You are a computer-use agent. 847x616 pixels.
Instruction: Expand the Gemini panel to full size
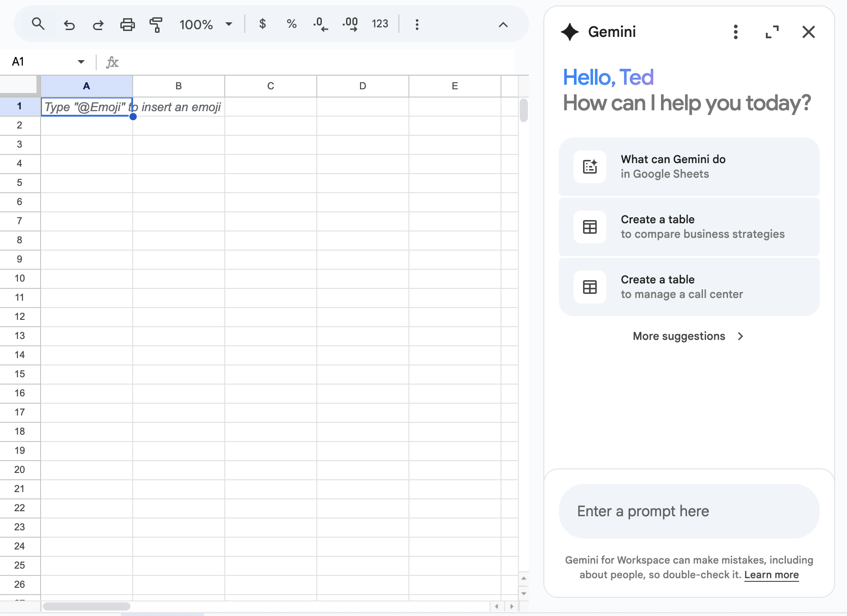click(772, 32)
